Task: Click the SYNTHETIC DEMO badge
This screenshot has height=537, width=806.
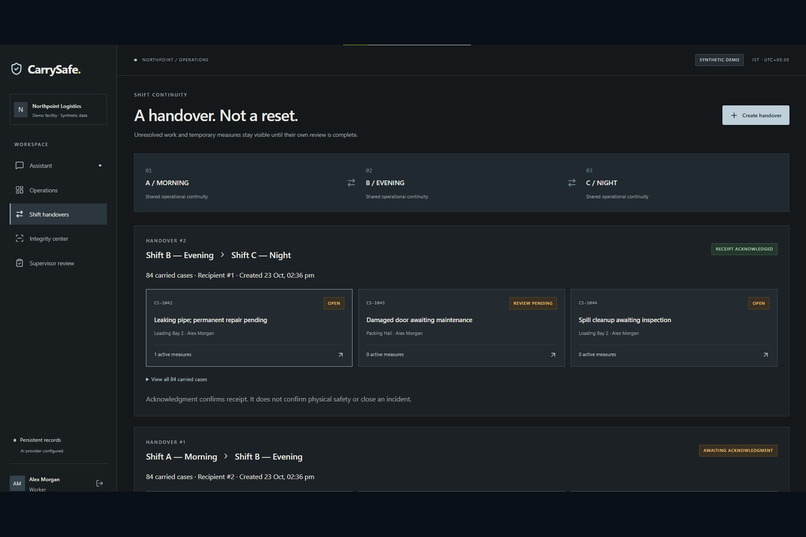Action: pos(719,60)
